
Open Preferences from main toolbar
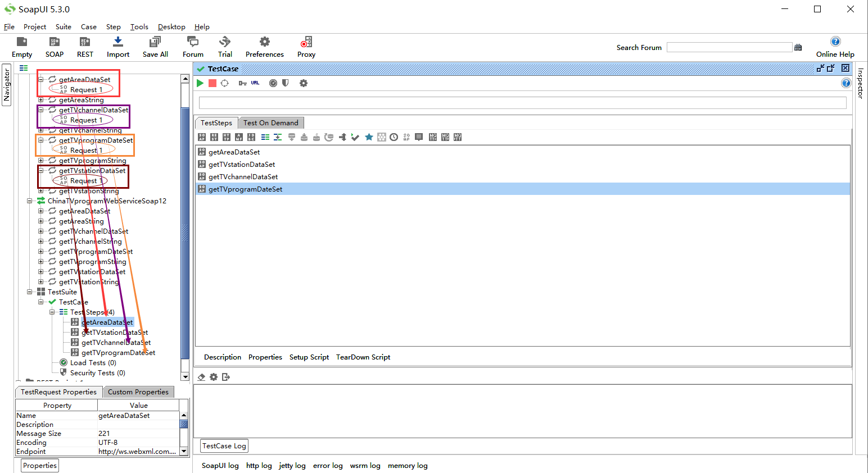coord(264,47)
